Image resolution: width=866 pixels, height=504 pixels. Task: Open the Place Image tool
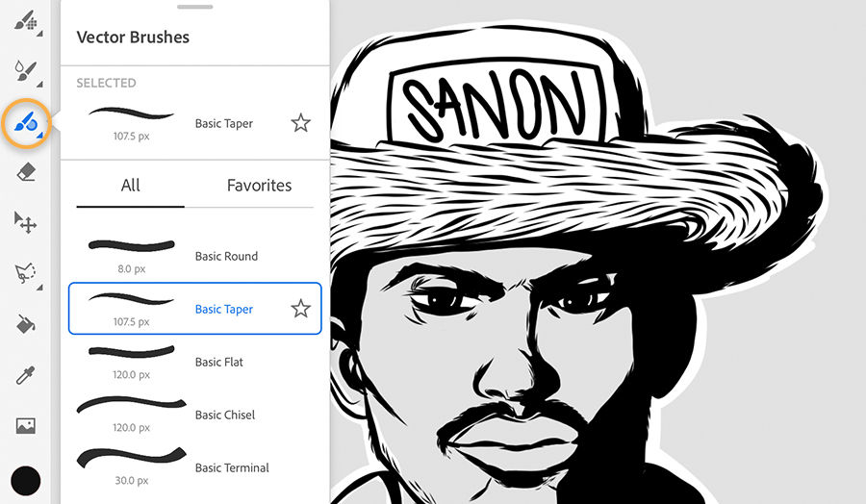point(26,425)
